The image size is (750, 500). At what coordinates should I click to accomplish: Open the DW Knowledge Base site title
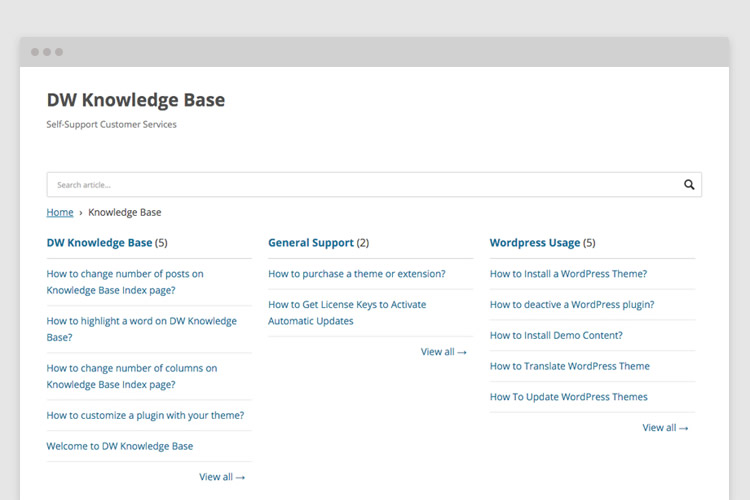(x=136, y=100)
